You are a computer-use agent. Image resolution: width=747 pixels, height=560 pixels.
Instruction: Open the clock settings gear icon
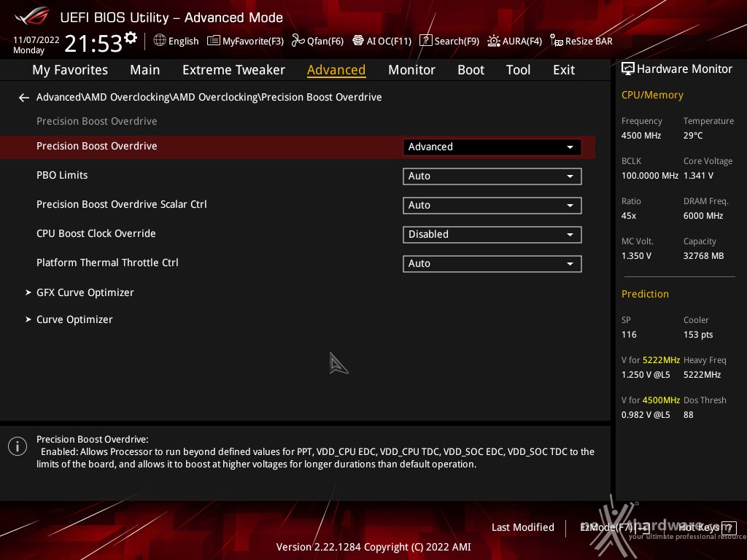[x=131, y=38]
